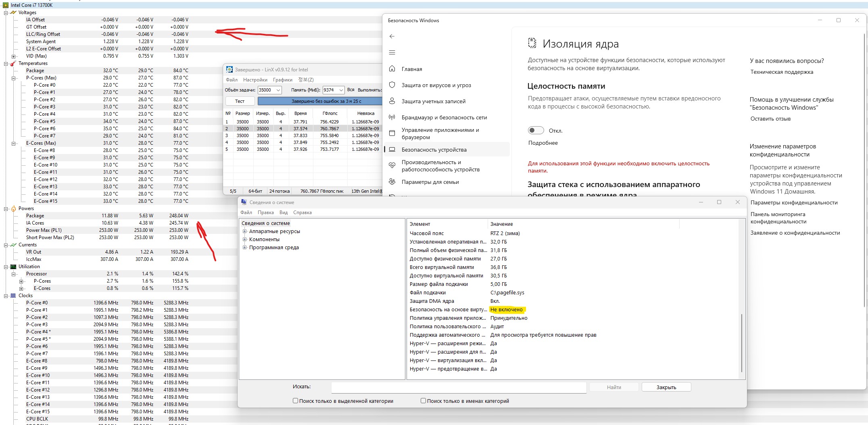
Task: Maximize the Сведения о системе window
Action: click(x=719, y=202)
